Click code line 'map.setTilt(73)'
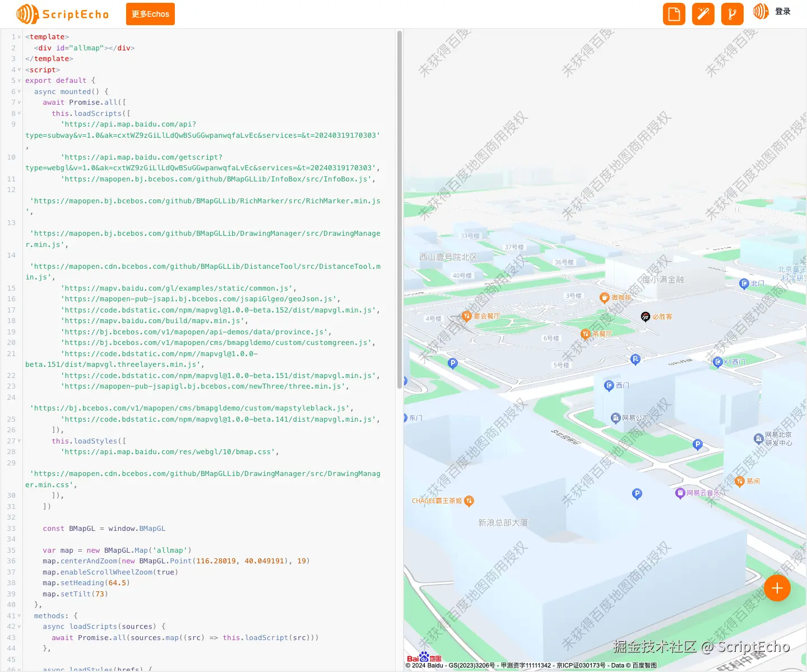The width and height of the screenshot is (807, 672). 75,594
